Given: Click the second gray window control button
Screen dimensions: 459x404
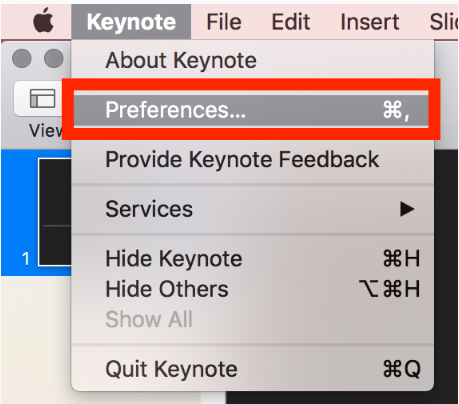Looking at the screenshot, I should [x=54, y=58].
